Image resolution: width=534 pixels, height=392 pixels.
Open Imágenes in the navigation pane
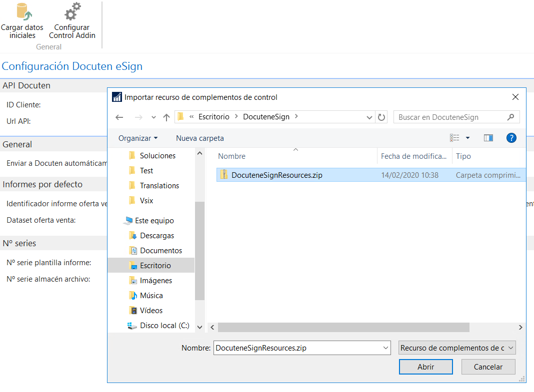[156, 281]
